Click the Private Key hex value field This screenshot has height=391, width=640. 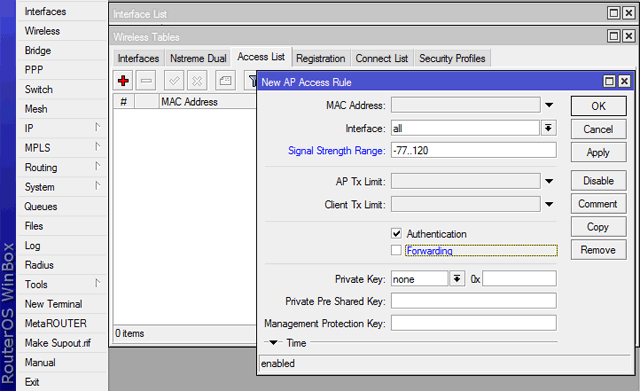click(x=519, y=279)
